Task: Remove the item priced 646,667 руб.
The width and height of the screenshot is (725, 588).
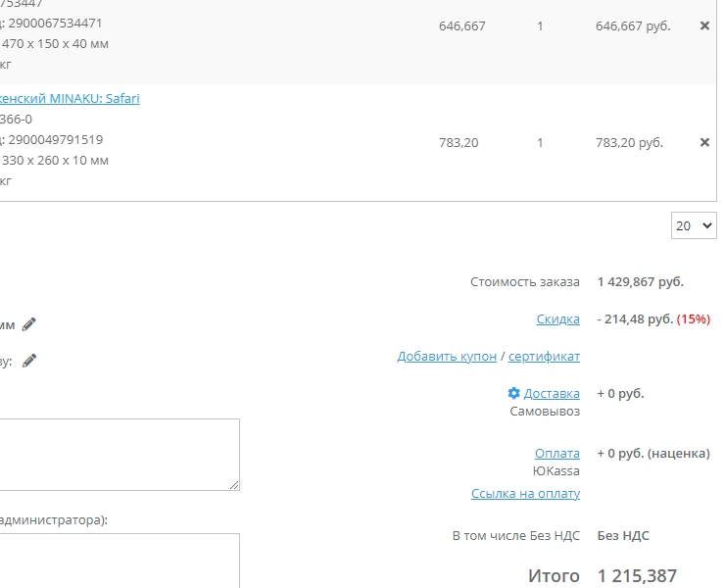Action: pyautogui.click(x=704, y=26)
